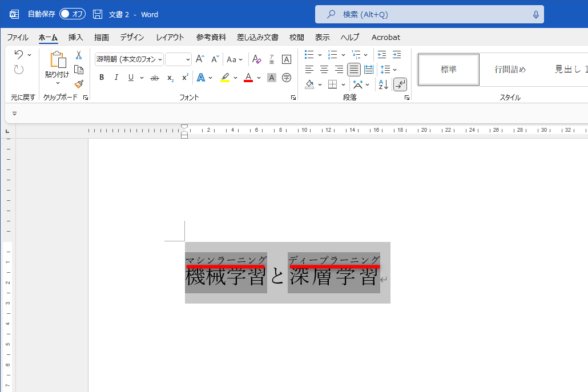Apply red font color to text
588x392 pixels.
[249, 78]
